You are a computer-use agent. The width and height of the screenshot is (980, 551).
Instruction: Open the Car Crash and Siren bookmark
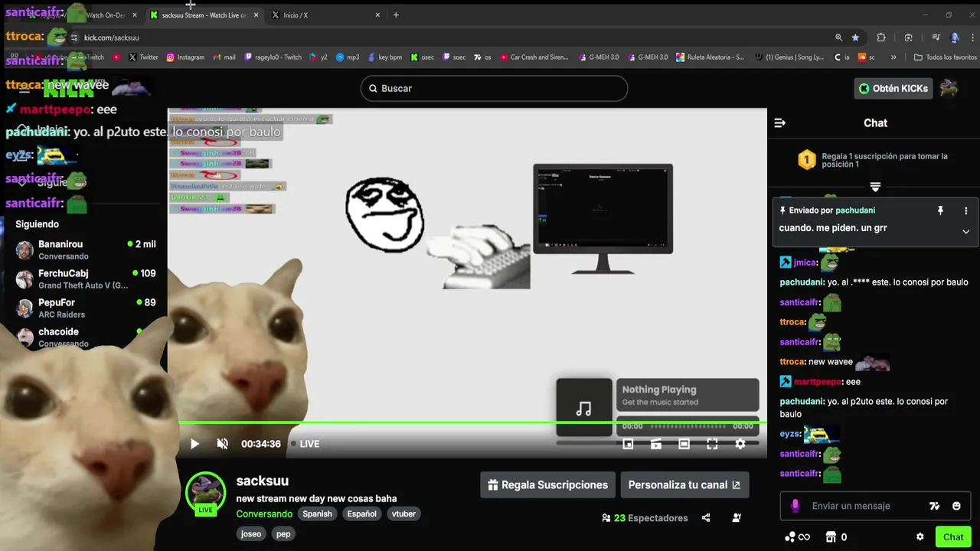[533, 57]
